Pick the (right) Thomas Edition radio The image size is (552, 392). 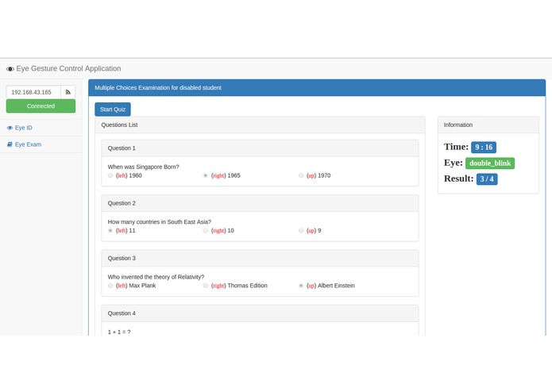[x=205, y=286]
